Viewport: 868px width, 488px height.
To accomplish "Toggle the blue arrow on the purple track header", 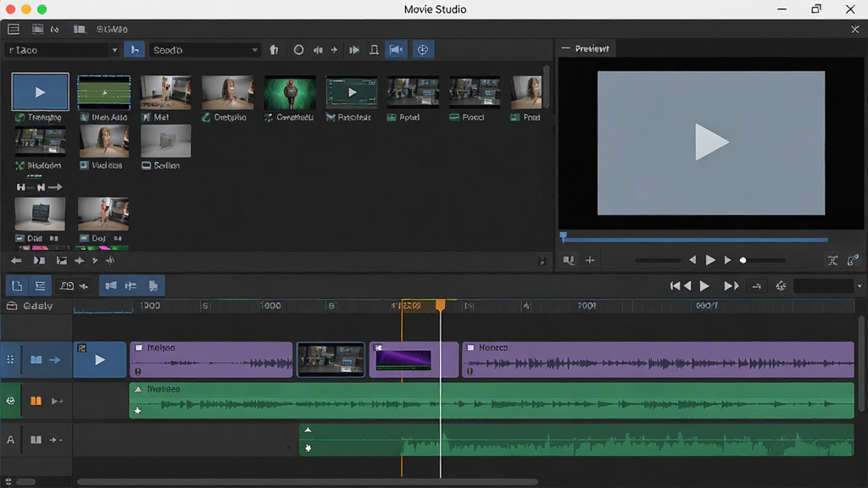I will [55, 359].
